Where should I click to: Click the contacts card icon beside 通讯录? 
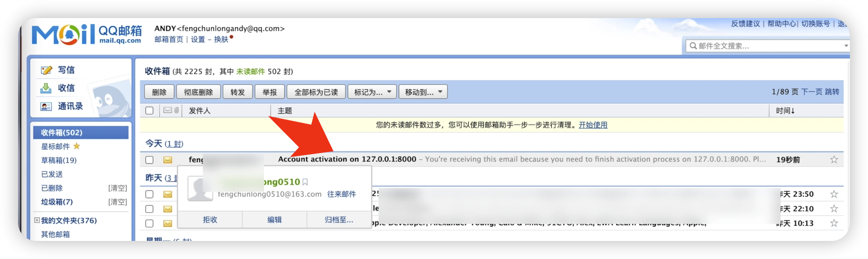[x=46, y=106]
